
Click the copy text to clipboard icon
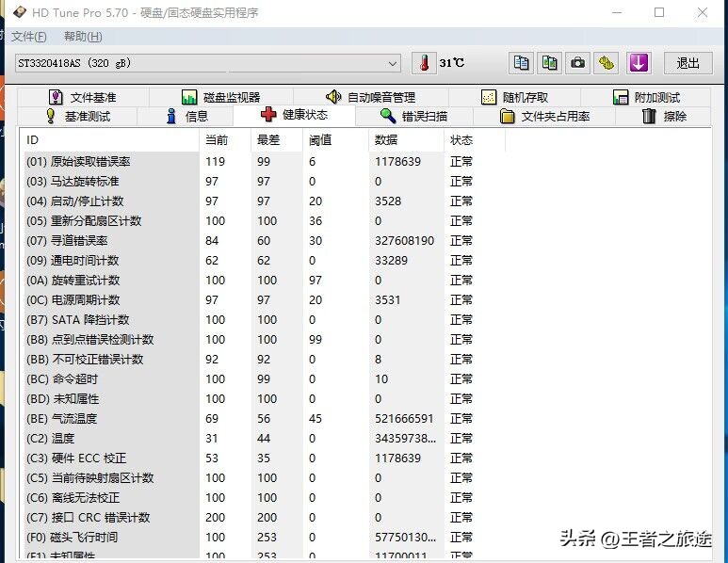[x=521, y=63]
